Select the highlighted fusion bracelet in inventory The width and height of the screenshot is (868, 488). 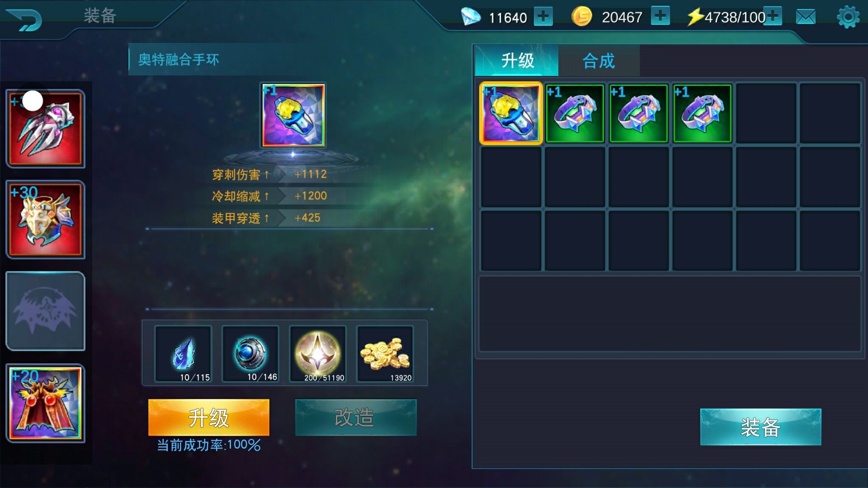511,113
